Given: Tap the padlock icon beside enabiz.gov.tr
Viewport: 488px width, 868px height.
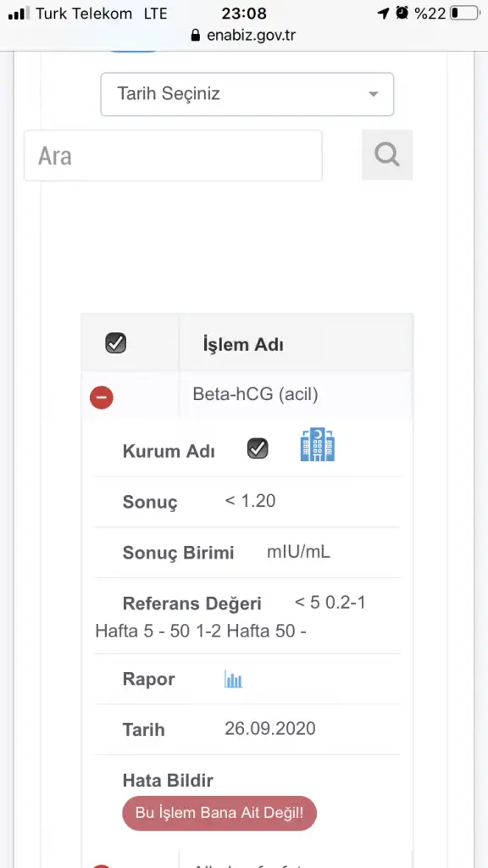Looking at the screenshot, I should (x=195, y=36).
